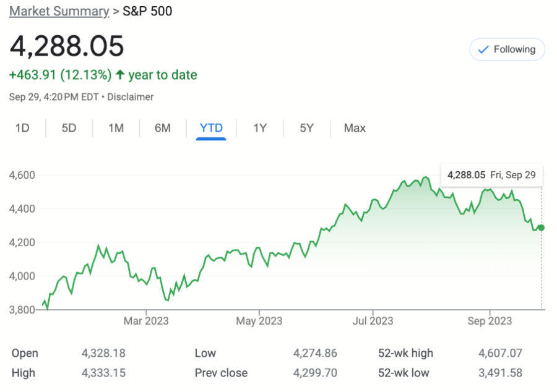Open the Market Summary link
This screenshot has height=392, width=557.
[59, 11]
